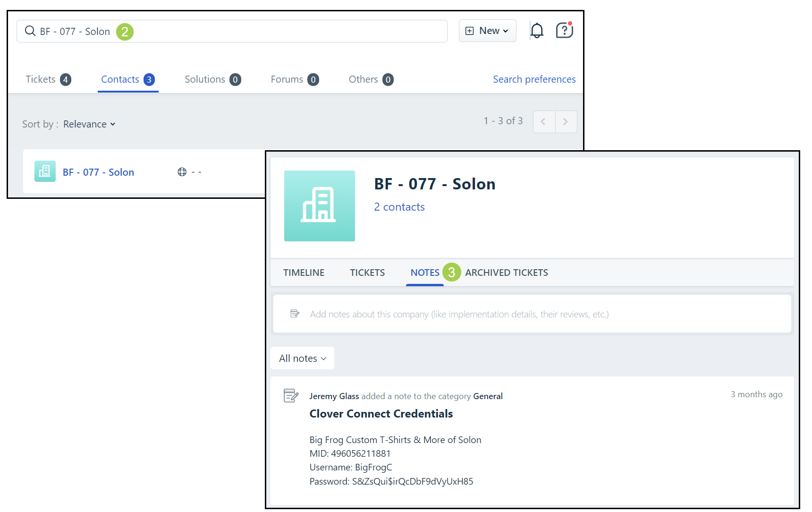Viewport: 812px width, 512px height.
Task: Click the search input field
Action: click(232, 31)
